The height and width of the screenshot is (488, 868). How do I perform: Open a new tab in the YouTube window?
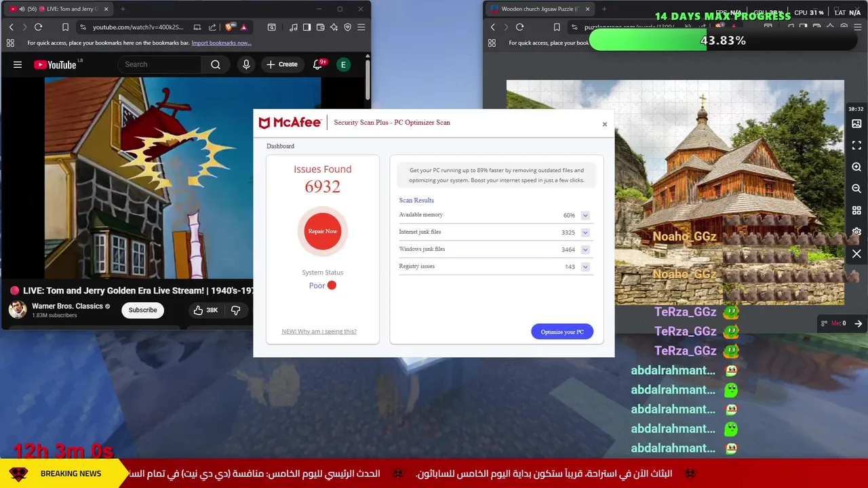[x=123, y=9]
